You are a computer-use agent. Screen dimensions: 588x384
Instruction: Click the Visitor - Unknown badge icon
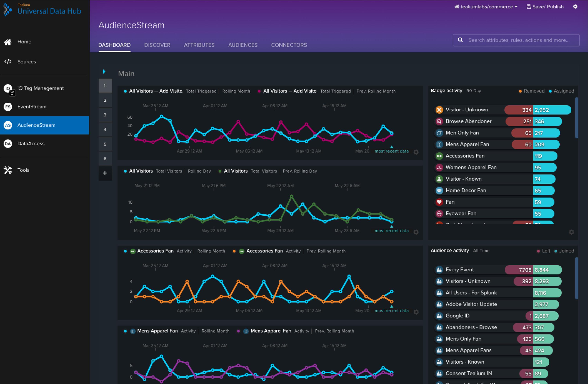439,110
